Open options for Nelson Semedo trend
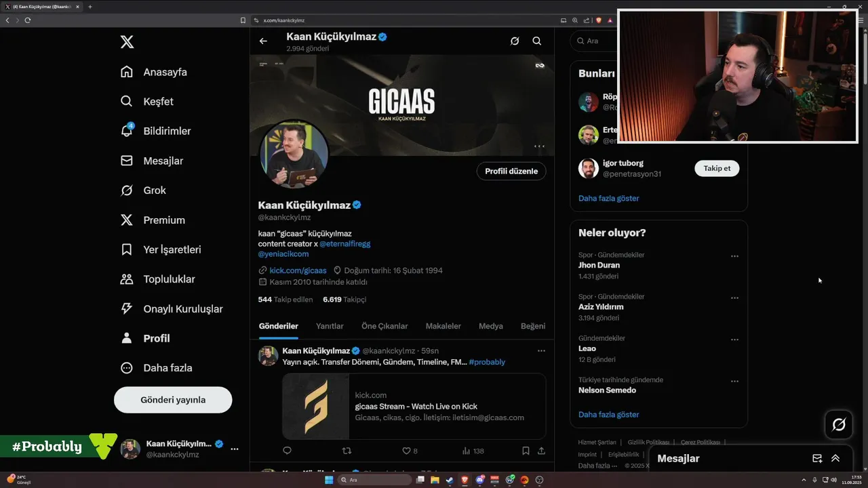Screen dimensions: 868x488 (x=734, y=382)
